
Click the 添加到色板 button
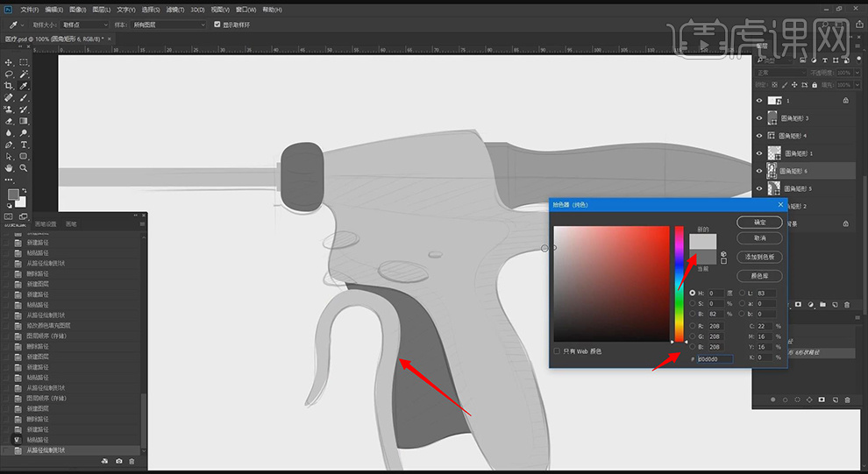[x=758, y=257]
